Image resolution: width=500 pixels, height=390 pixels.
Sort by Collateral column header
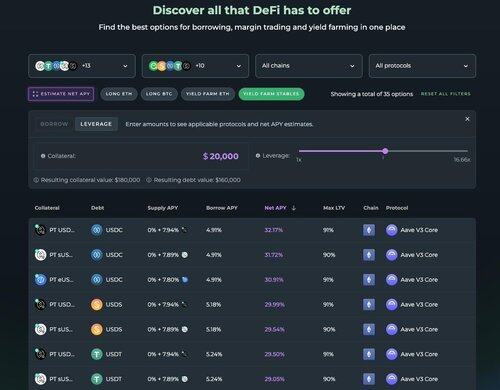tap(47, 208)
